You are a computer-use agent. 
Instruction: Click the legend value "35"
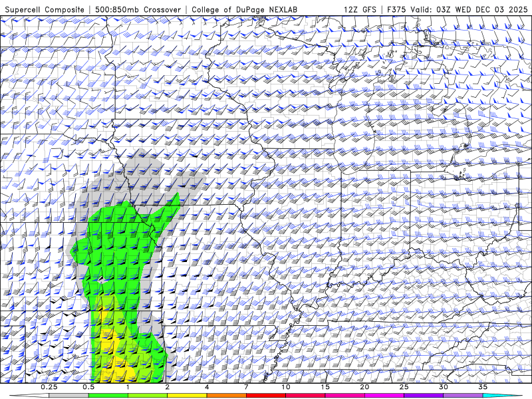pos(483,387)
